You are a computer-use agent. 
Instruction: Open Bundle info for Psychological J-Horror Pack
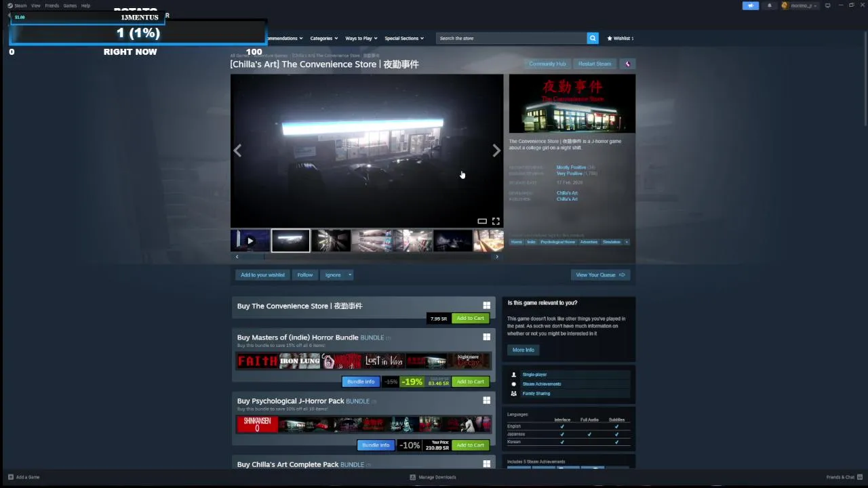pyautogui.click(x=376, y=445)
